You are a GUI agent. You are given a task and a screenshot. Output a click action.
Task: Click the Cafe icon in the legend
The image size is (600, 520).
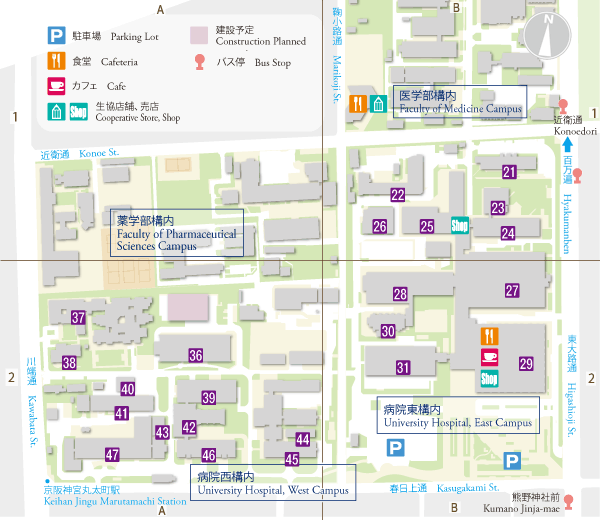pyautogui.click(x=56, y=85)
